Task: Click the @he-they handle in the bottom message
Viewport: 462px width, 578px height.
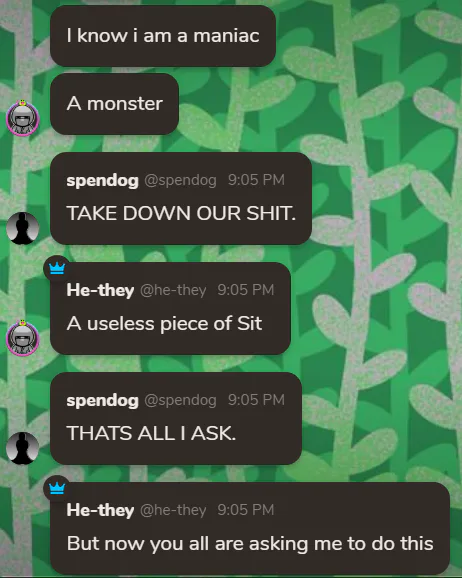Action: tap(173, 510)
